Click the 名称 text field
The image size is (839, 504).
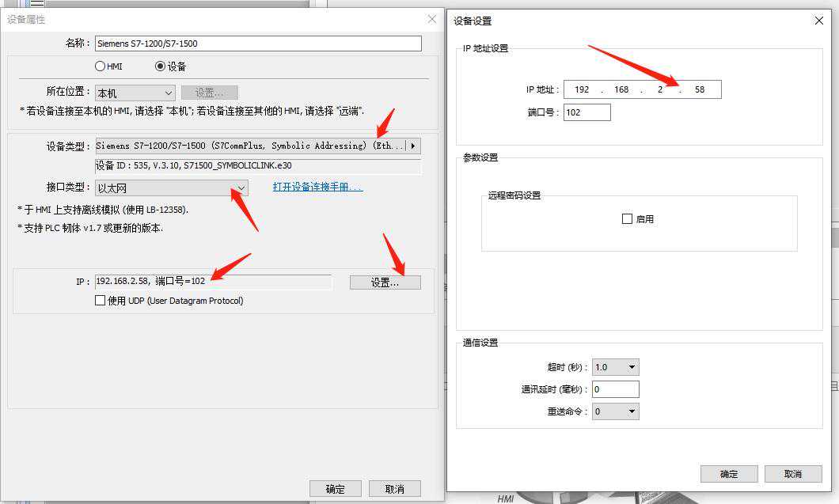click(x=258, y=44)
